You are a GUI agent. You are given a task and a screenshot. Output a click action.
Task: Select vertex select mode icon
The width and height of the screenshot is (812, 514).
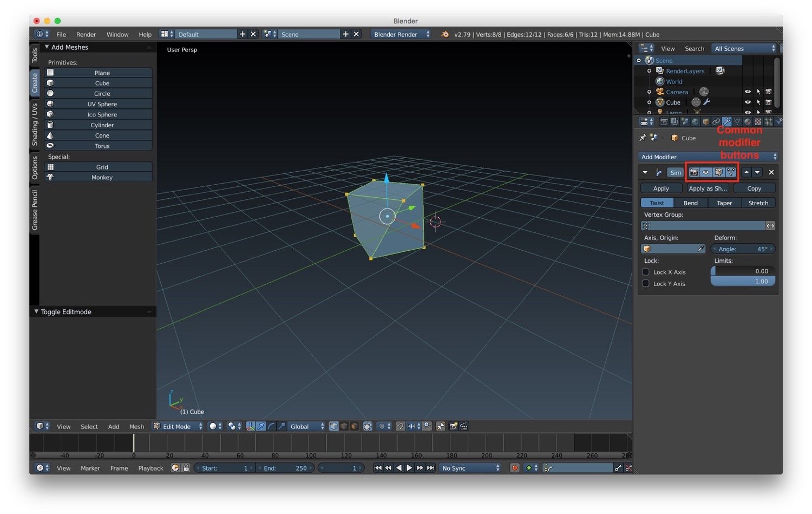[333, 426]
